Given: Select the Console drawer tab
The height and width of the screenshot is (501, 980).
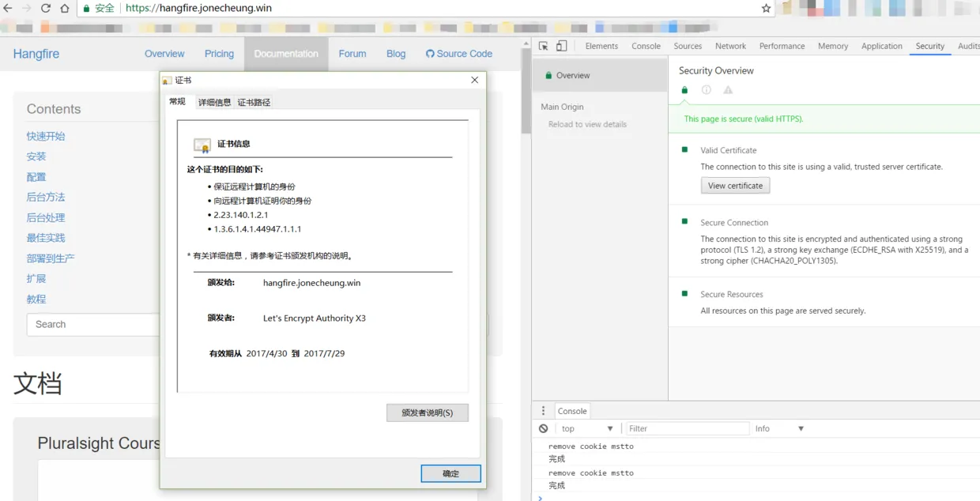Looking at the screenshot, I should [572, 411].
